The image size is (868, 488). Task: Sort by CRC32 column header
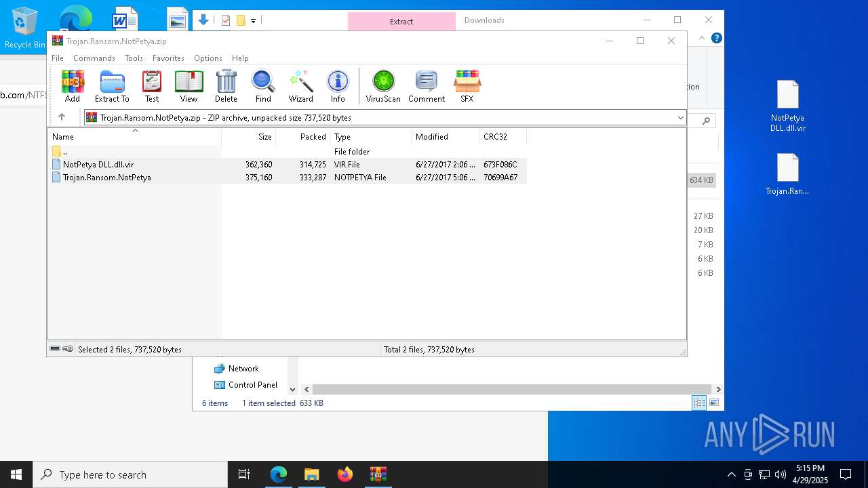(503, 137)
